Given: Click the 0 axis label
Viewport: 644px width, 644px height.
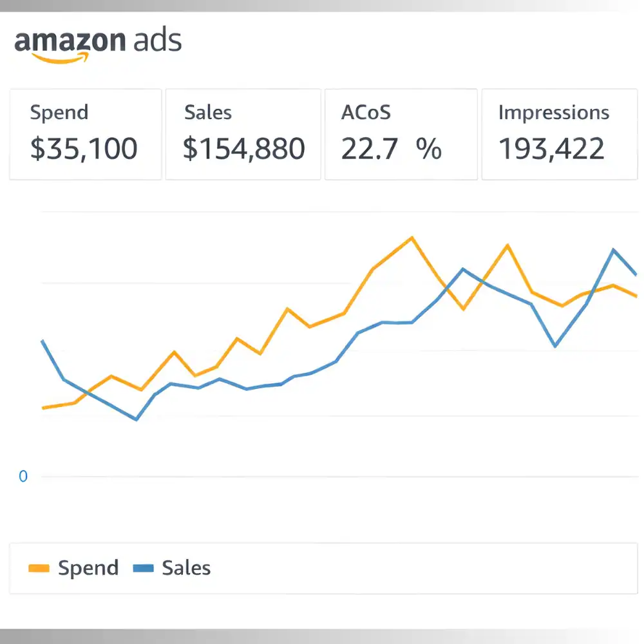Looking at the screenshot, I should coord(23,477).
